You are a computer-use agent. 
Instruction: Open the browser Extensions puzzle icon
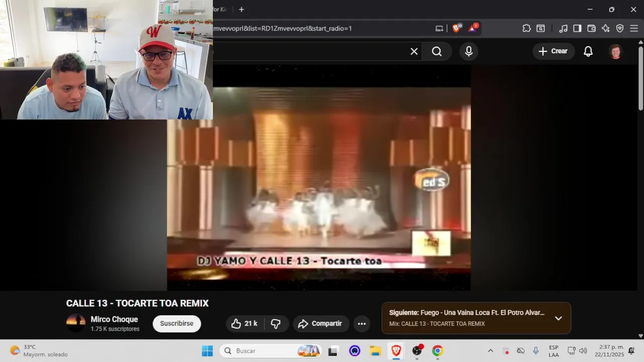click(x=526, y=29)
